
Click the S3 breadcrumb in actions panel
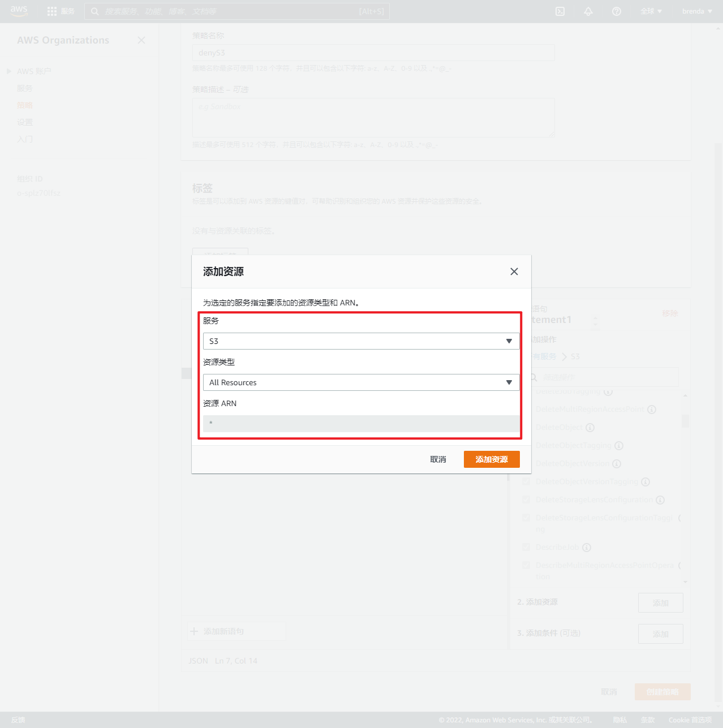tap(575, 356)
